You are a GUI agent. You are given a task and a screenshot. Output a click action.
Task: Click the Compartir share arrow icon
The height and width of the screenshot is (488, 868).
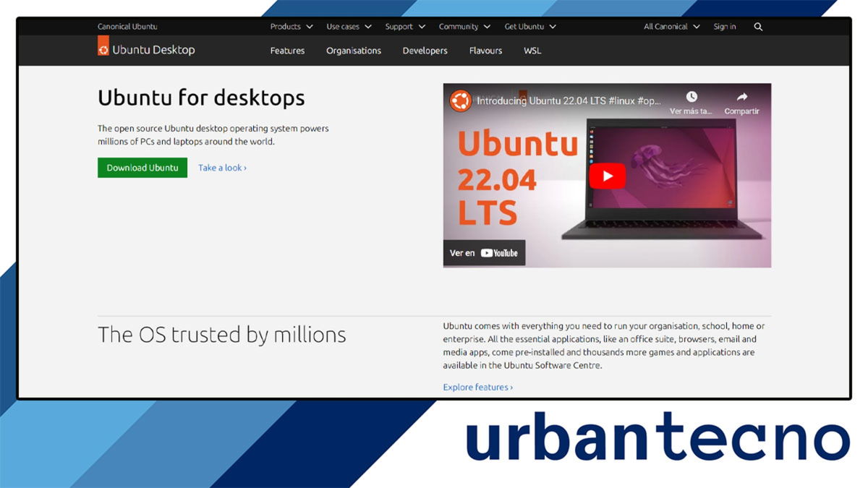741,96
